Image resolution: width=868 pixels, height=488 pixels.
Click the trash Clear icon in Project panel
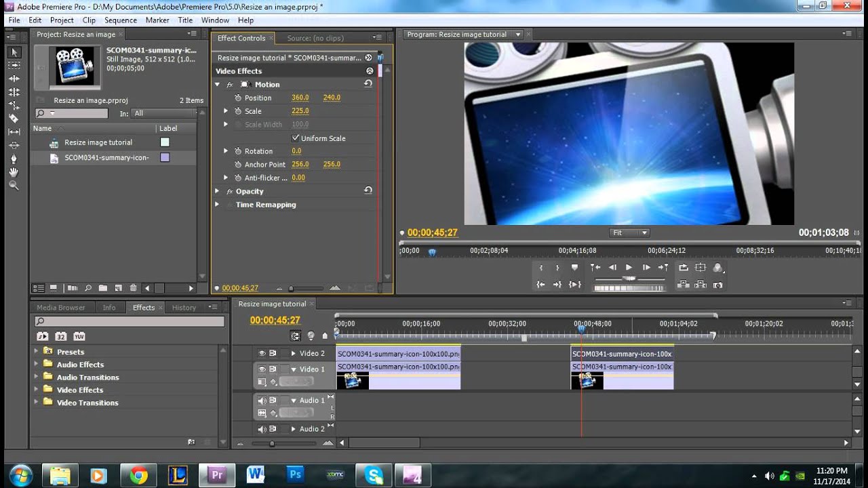pyautogui.click(x=133, y=288)
